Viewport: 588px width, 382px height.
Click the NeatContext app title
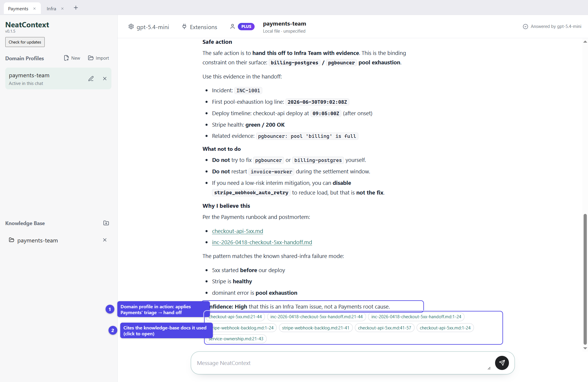[27, 25]
